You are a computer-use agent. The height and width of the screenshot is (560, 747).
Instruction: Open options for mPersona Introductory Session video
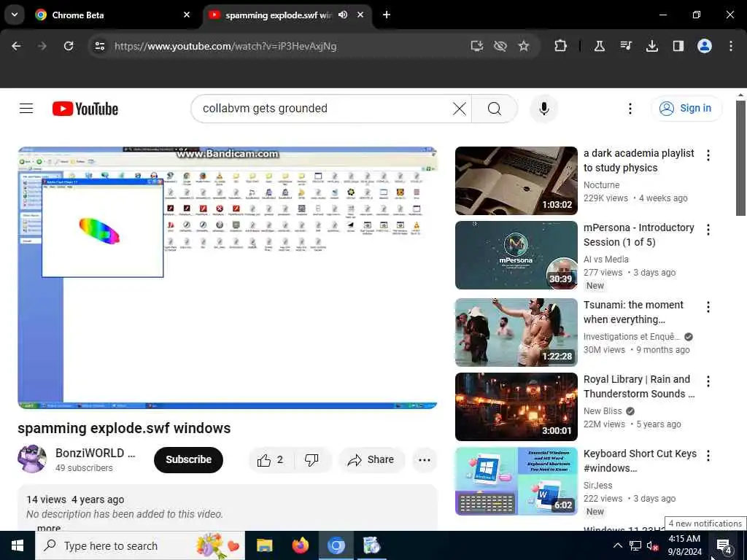[708, 230]
